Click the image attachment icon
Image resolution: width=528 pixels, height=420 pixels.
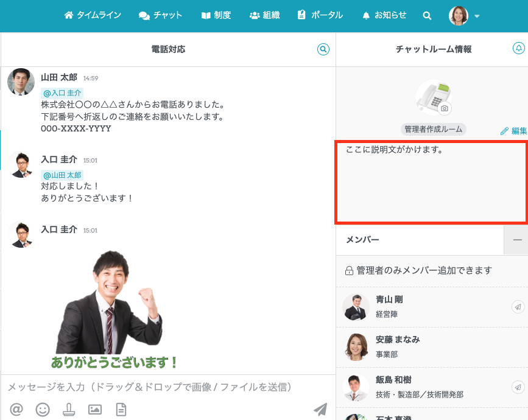(95, 410)
